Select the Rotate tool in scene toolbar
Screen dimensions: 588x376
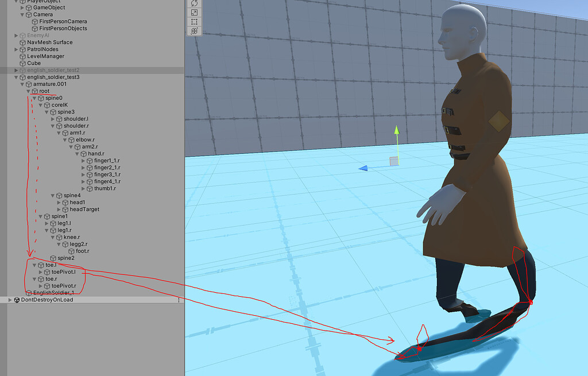coord(194,4)
